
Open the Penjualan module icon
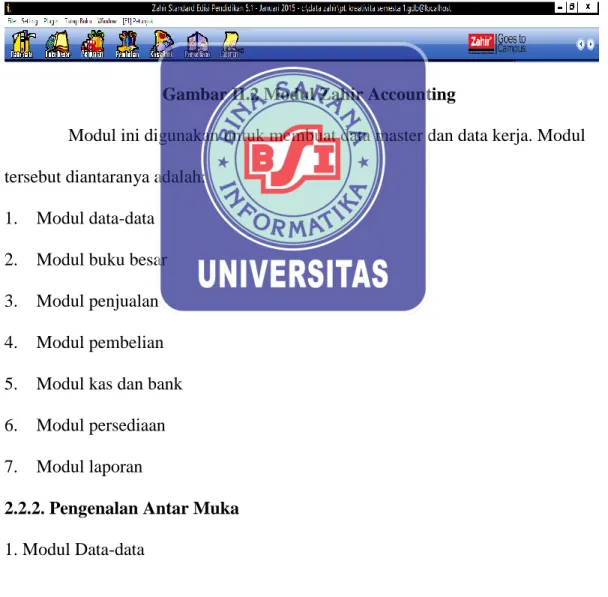tap(92, 45)
